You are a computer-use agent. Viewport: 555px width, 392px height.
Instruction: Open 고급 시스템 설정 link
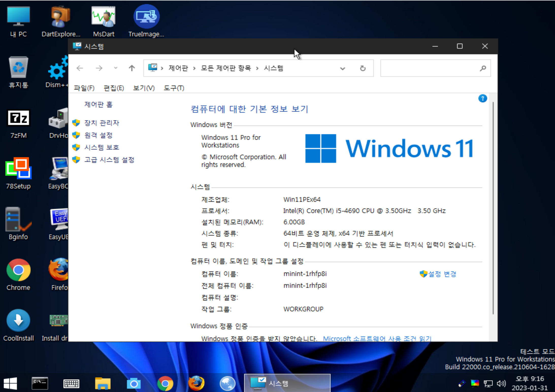109,160
